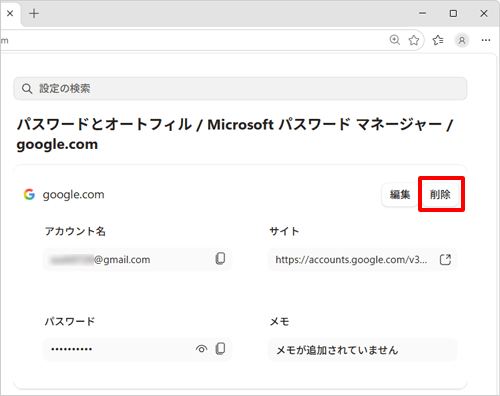Close the current browser tab

click(x=10, y=13)
